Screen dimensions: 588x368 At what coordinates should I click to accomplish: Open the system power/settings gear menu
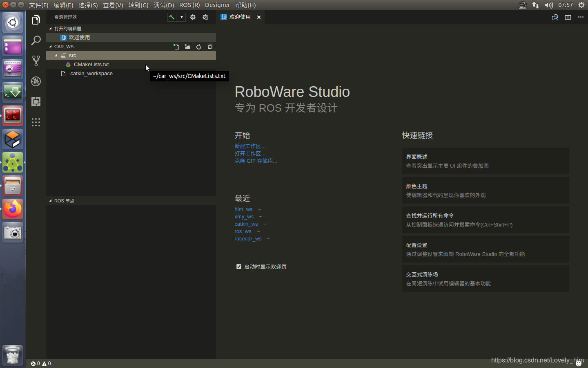tap(581, 5)
